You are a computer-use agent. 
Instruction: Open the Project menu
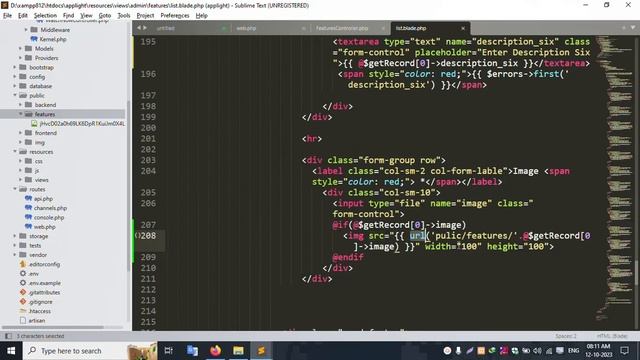(x=145, y=16)
